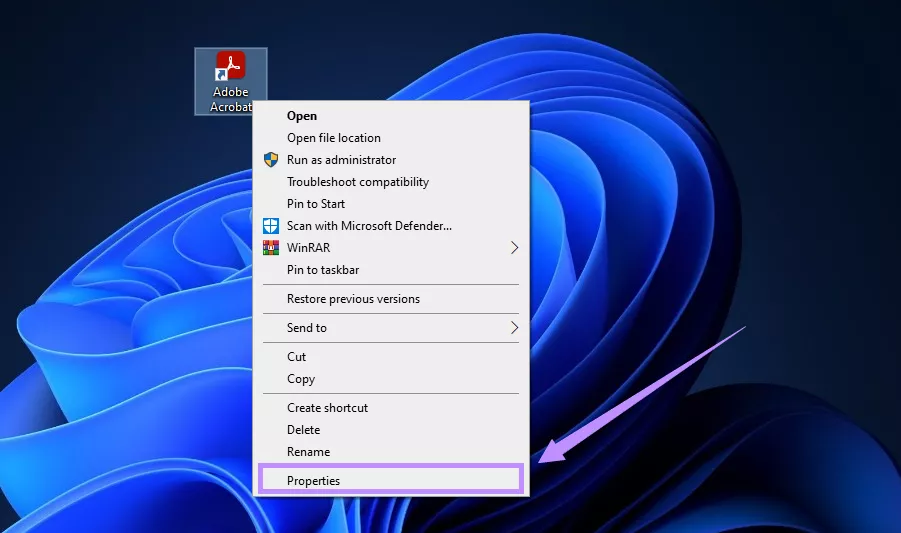The width and height of the screenshot is (901, 533).
Task: Expand the Send to submenu chevron
Action: (x=515, y=328)
